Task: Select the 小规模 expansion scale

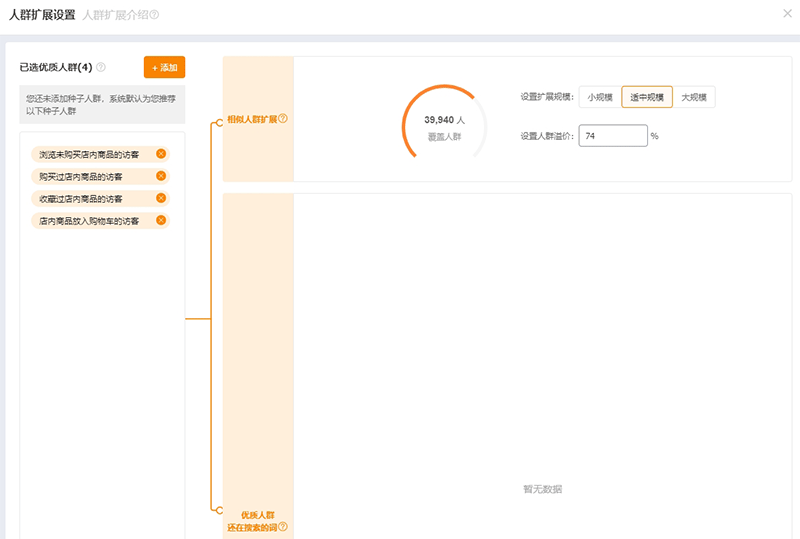Action: point(600,97)
